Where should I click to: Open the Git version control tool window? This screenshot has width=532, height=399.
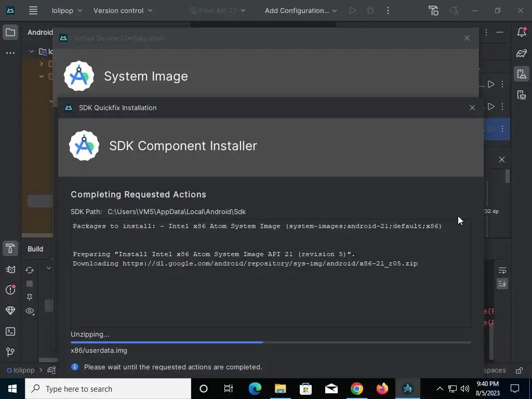pyautogui.click(x=10, y=352)
